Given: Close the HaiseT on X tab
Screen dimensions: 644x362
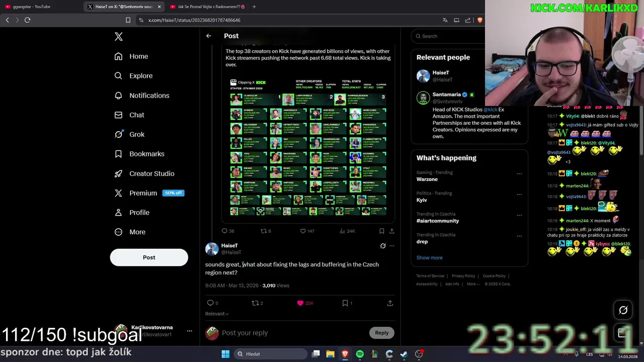Looking at the screenshot, I should (x=159, y=7).
